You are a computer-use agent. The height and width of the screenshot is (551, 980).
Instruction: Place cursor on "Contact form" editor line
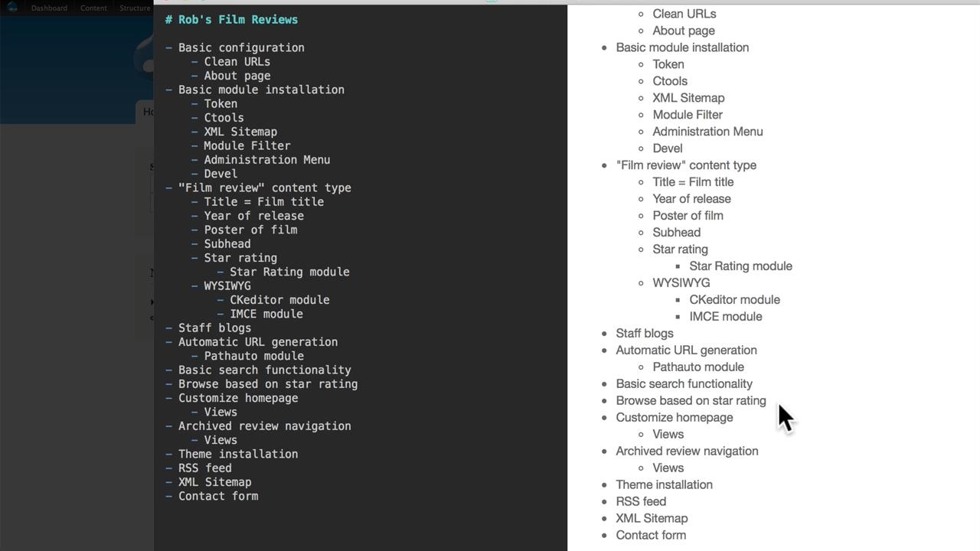[x=218, y=496]
